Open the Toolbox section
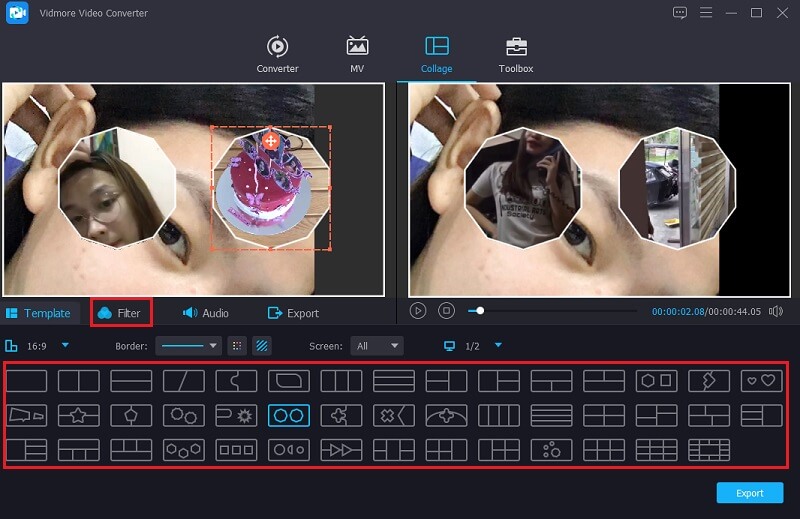This screenshot has width=800, height=519. (516, 55)
